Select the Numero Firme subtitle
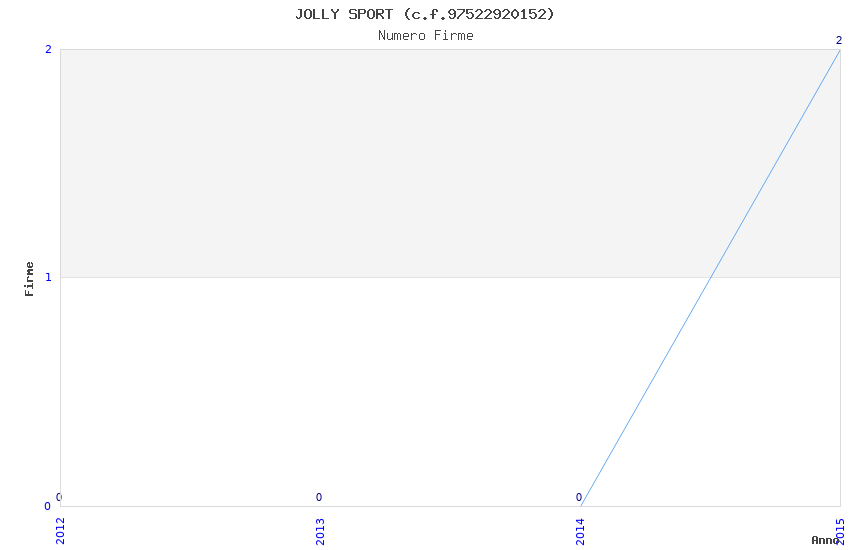This screenshot has height=550, width=850. 426,36
